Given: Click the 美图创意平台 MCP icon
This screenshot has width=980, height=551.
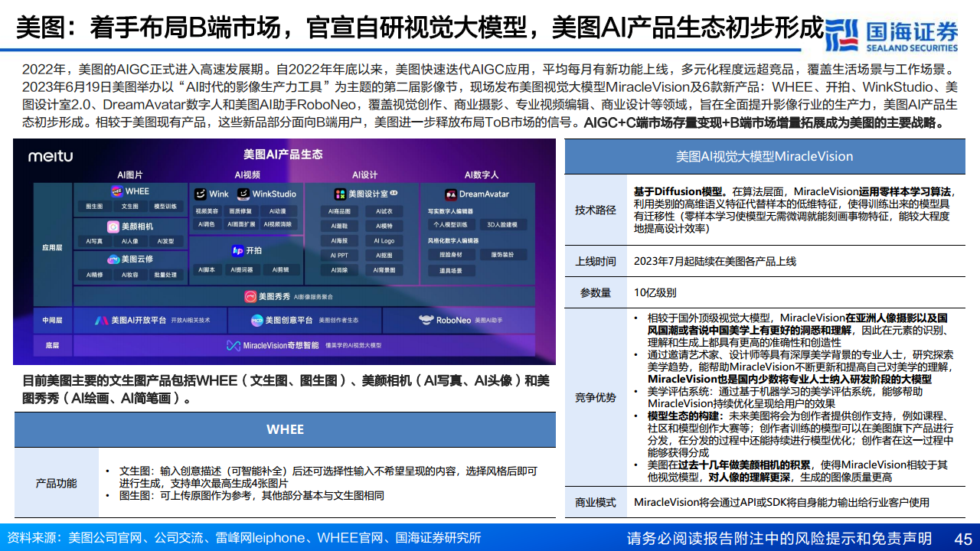Looking at the screenshot, I should [x=258, y=321].
